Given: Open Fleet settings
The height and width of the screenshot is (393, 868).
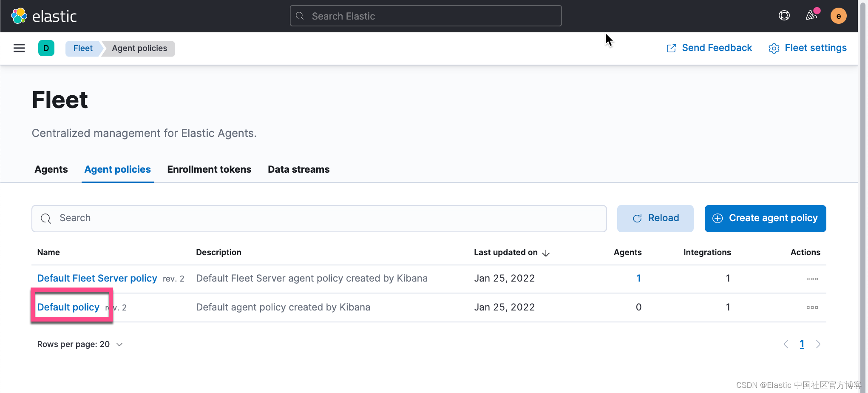Looking at the screenshot, I should click(x=808, y=48).
